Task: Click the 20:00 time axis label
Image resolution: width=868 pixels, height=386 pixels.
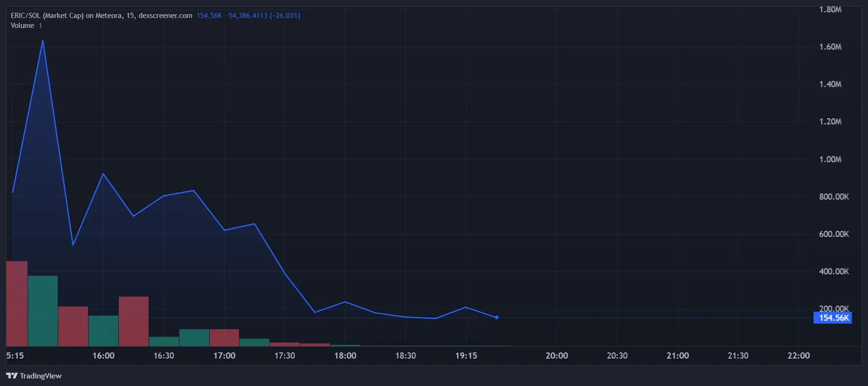Action: [x=557, y=356]
